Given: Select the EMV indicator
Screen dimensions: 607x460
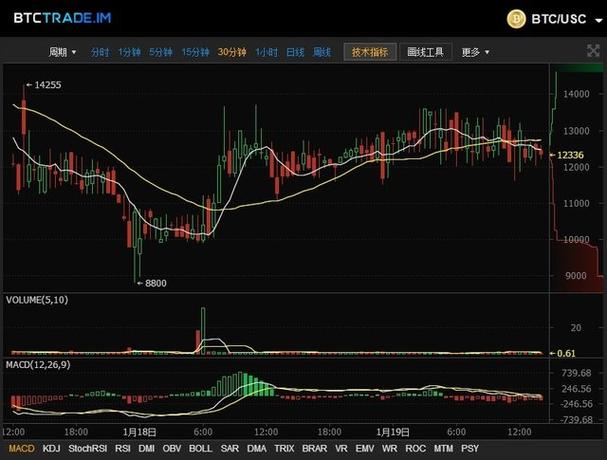Looking at the screenshot, I should (x=365, y=448).
